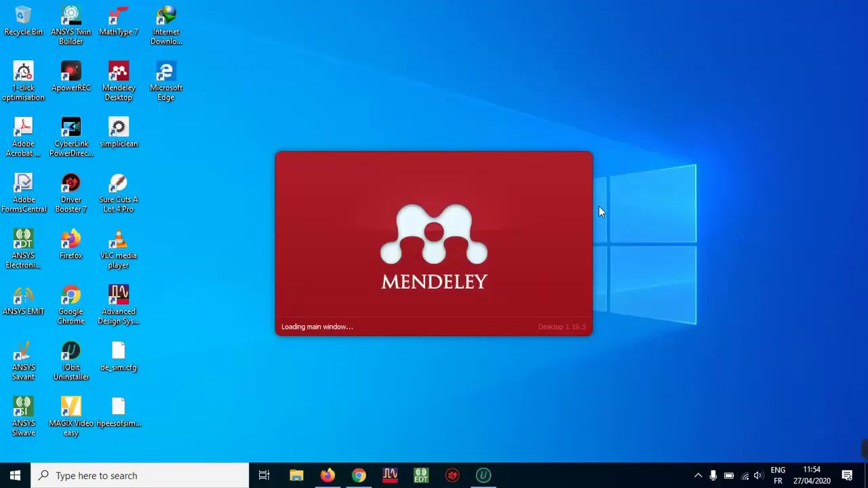Show hidden system tray icons

pyautogui.click(x=698, y=475)
